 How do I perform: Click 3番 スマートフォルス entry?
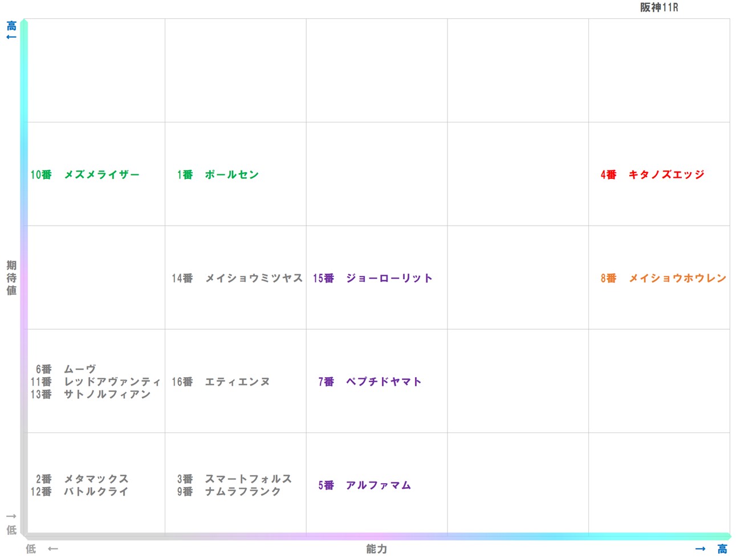234,479
